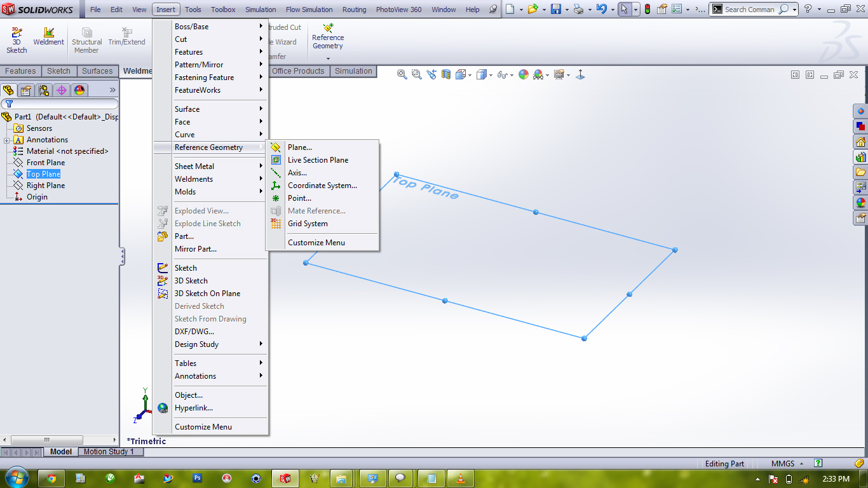Activate the Zoom to Area tool
This screenshot has width=868, height=488.
click(416, 74)
